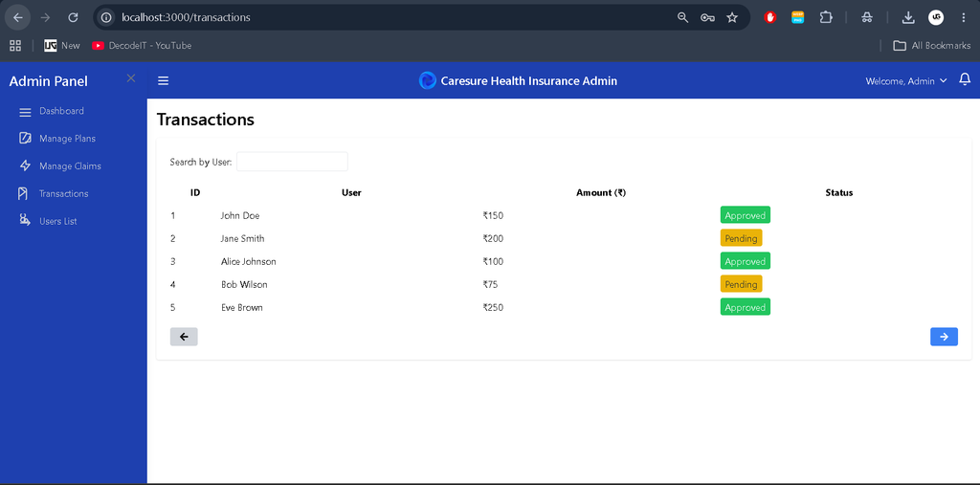
Task: Open Manage Claims in sidebar
Action: [x=70, y=166]
